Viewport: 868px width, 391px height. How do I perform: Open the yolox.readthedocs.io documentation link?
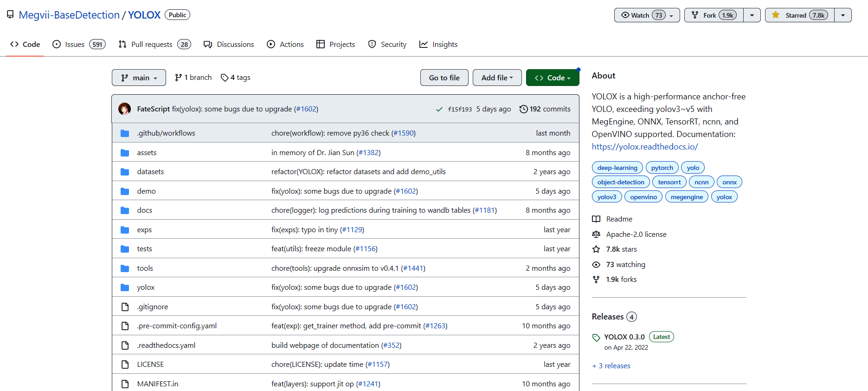644,147
